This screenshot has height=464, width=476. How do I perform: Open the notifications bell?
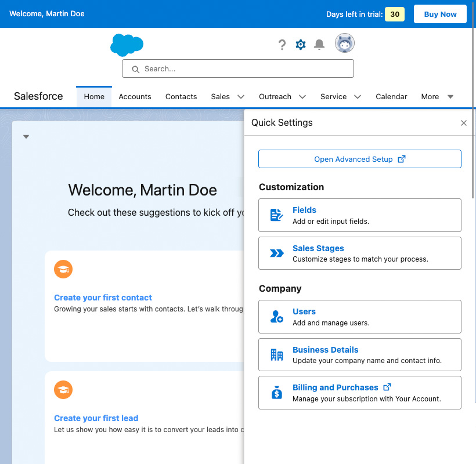tap(319, 45)
